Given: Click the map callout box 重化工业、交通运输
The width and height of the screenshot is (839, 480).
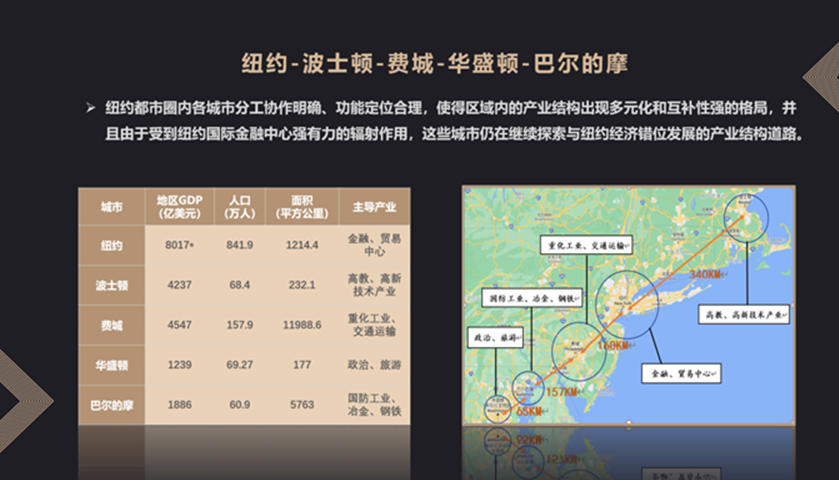Looking at the screenshot, I should (x=586, y=245).
